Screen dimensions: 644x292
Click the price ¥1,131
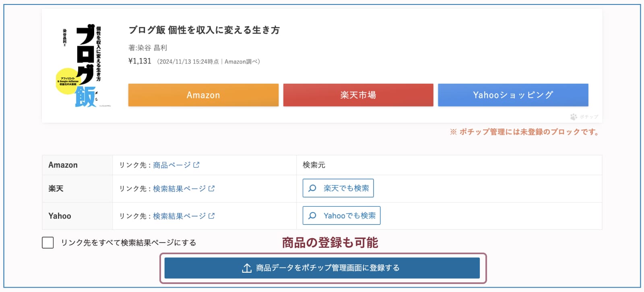coord(140,61)
